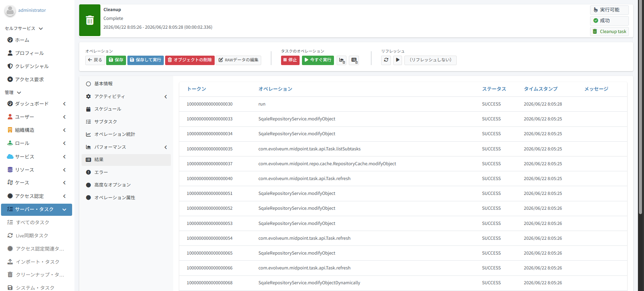This screenshot has width=644, height=291.
Task: Click the 実行可能 status badge
Action: click(x=609, y=10)
